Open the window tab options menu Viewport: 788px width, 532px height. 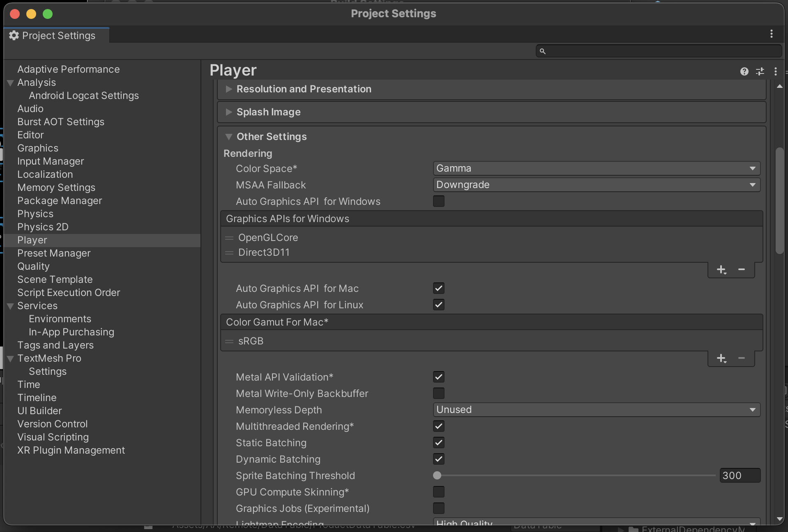[x=772, y=34]
